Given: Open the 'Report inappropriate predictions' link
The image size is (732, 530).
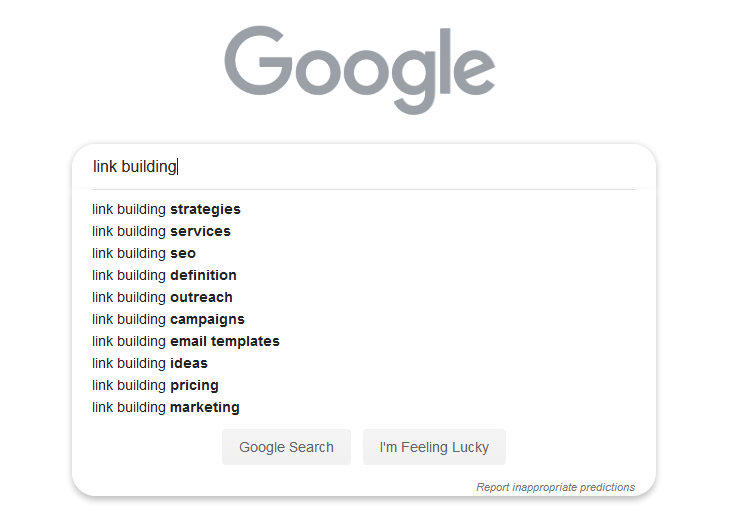Looking at the screenshot, I should 556,487.
